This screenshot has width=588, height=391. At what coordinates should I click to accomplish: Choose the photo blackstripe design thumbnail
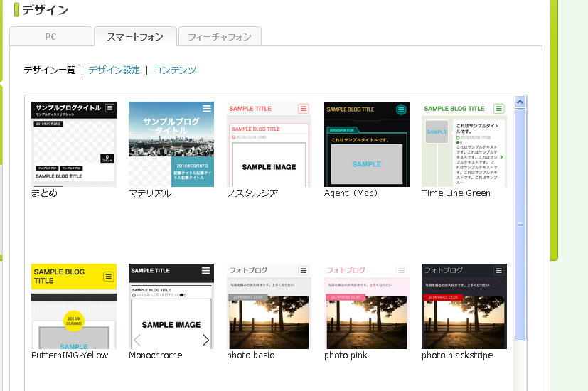(x=464, y=306)
